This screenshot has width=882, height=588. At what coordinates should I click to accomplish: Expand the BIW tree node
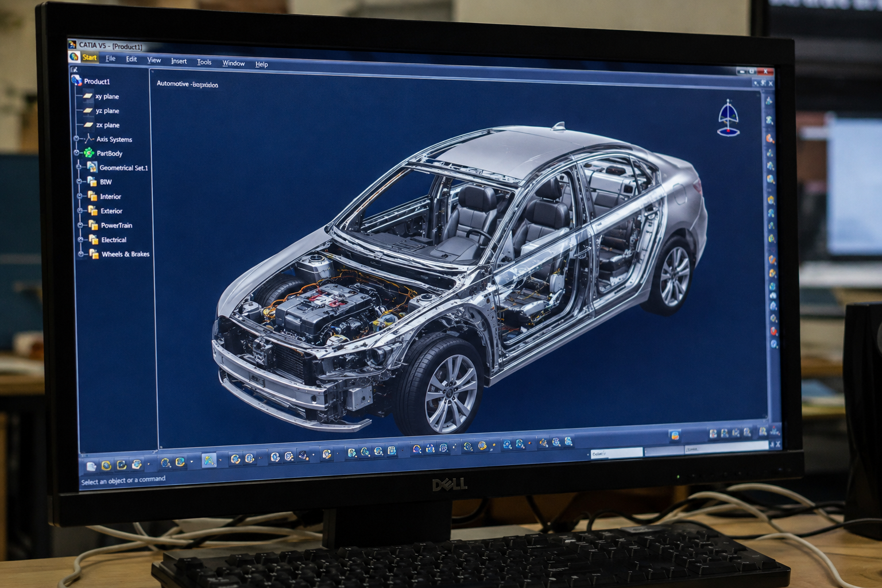pyautogui.click(x=80, y=181)
